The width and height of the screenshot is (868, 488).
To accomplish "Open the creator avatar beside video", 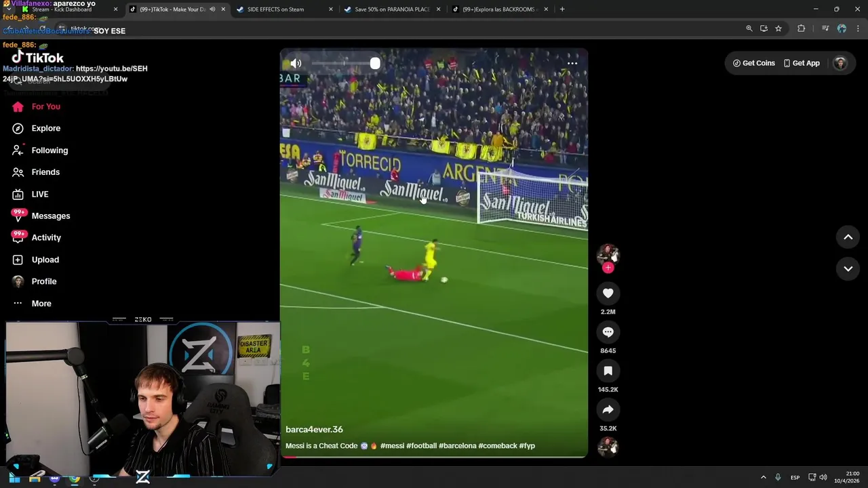I will 608,253.
